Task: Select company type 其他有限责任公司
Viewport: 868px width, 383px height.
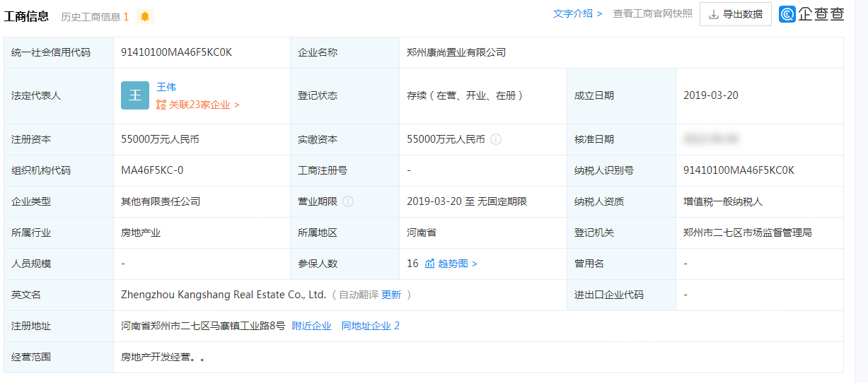Action: 161,201
